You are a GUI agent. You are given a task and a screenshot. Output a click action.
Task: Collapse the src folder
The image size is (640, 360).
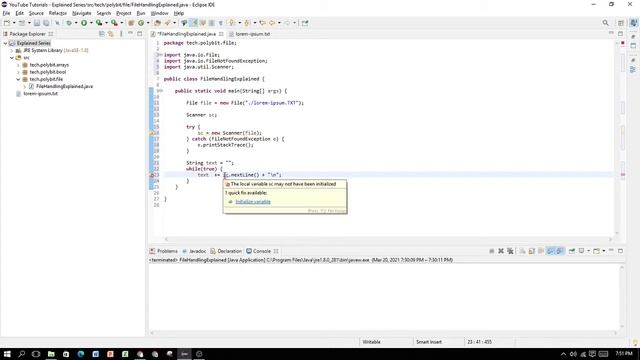click(12, 58)
